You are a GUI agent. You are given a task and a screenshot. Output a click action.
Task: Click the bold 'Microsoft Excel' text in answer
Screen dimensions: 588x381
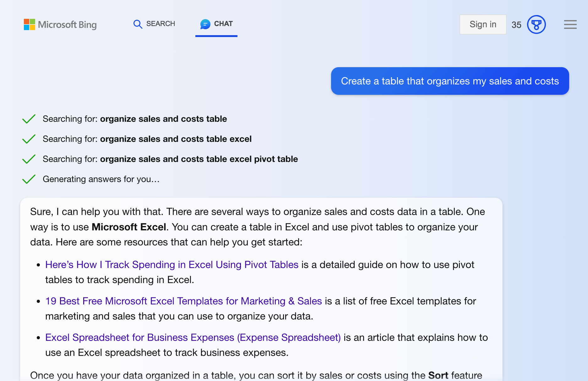tap(129, 227)
